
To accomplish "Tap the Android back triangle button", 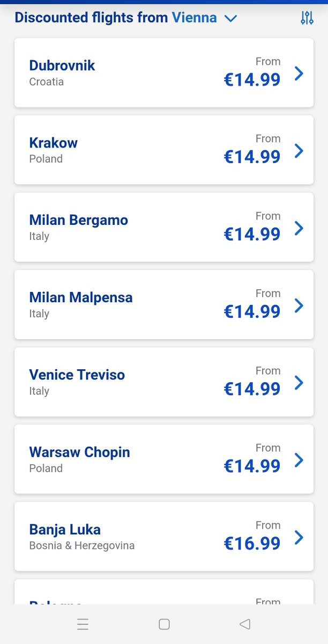I will [245, 624].
